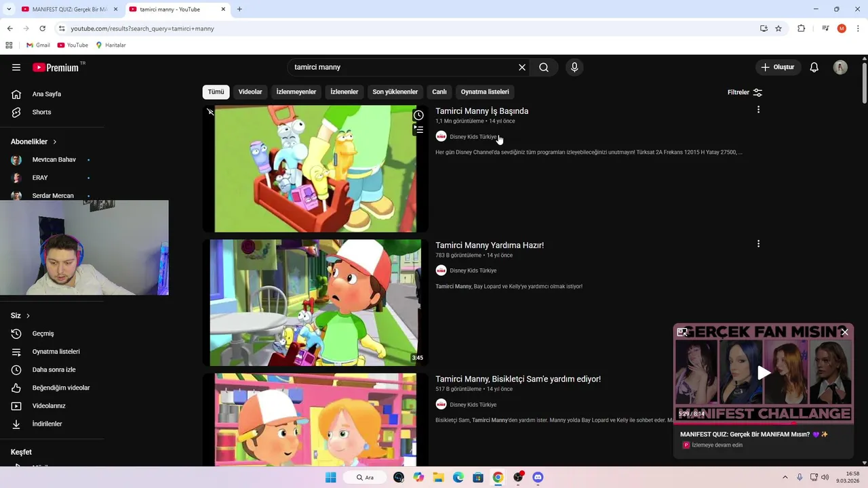This screenshot has width=868, height=488.
Task: Open the account avatar menu
Action: (840, 67)
